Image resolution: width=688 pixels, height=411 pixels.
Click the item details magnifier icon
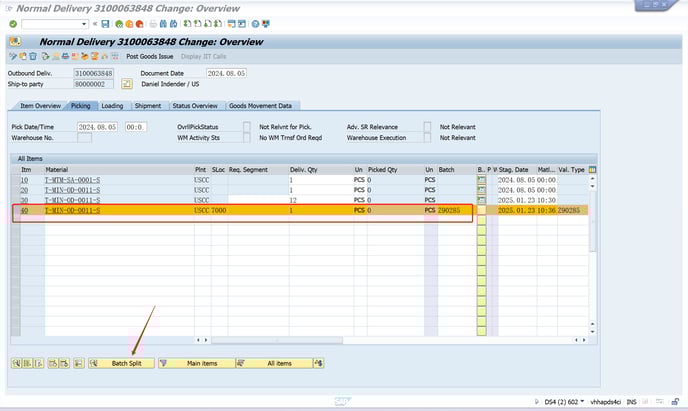(15, 363)
